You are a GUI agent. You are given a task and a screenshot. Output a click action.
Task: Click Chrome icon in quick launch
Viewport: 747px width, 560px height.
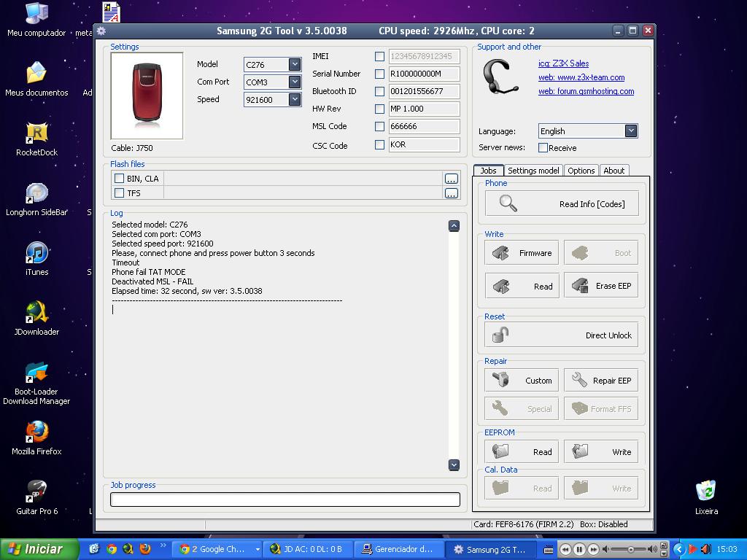(112, 549)
